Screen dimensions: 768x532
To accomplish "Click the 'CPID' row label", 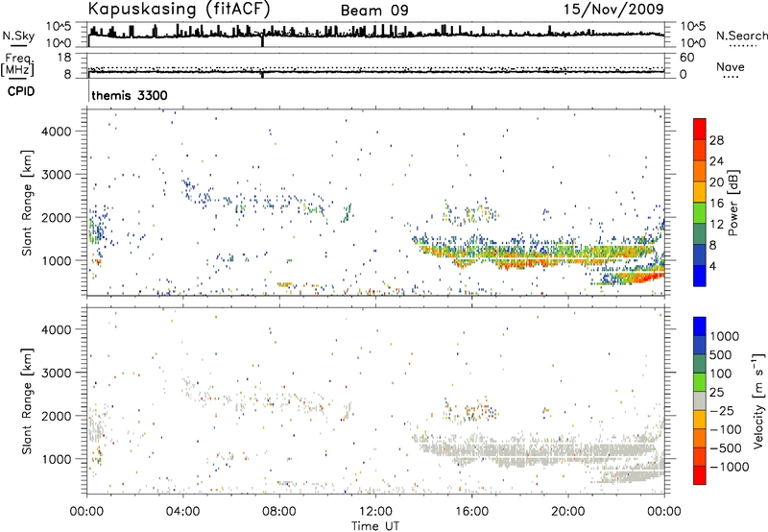I will click(21, 91).
